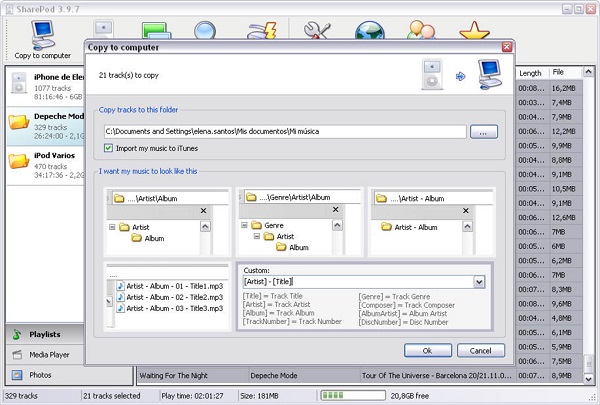
Task: Open the Playlists tab
Action: click(x=45, y=334)
